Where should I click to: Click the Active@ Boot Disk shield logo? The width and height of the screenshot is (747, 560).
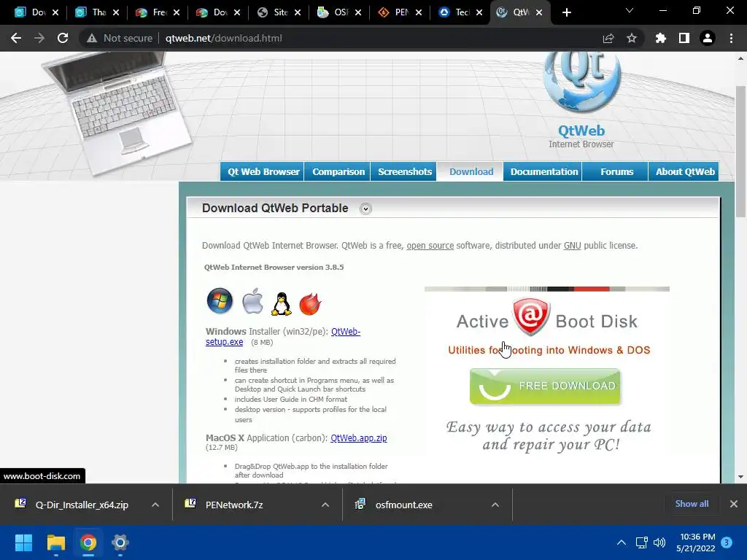click(531, 316)
